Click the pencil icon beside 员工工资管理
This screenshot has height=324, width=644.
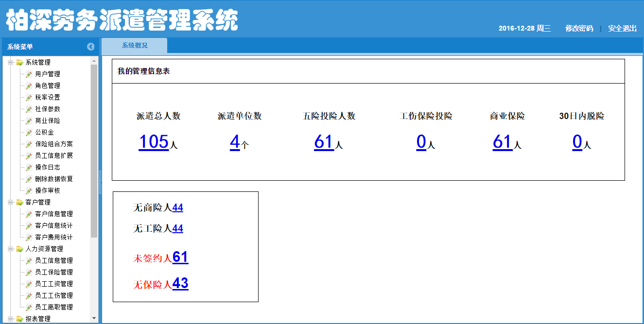point(29,284)
